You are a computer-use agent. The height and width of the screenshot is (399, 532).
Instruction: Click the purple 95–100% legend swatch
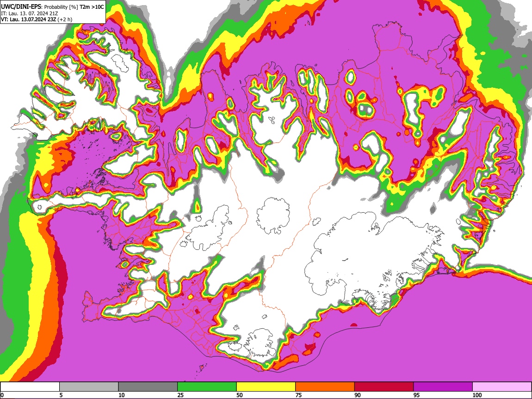pyautogui.click(x=443, y=387)
